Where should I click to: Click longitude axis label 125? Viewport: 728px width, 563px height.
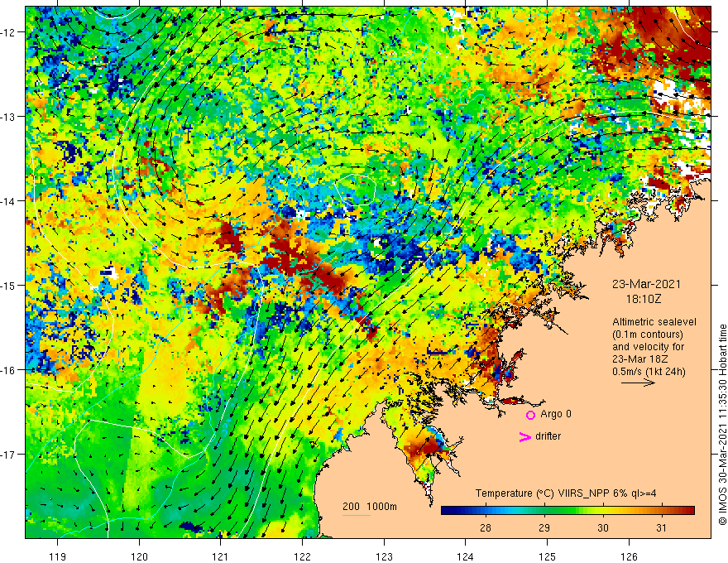pos(548,556)
